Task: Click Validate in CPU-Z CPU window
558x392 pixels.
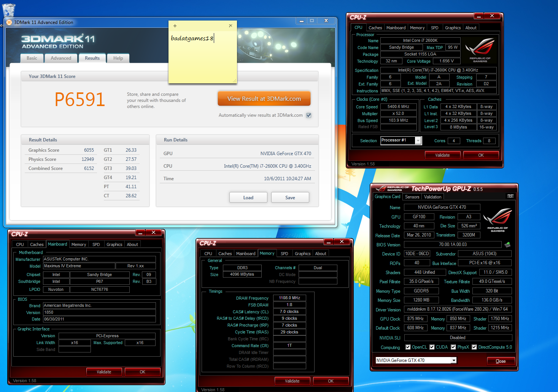Action: point(442,155)
